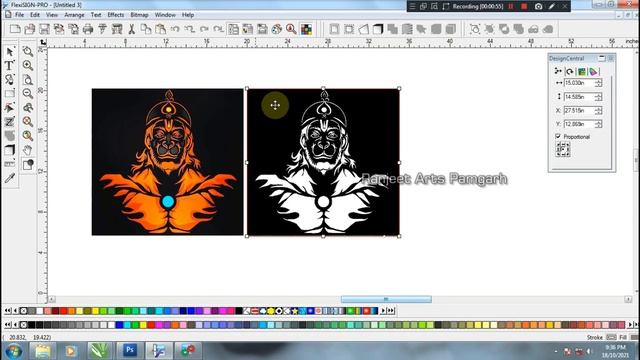Open the File menu
The width and height of the screenshot is (640, 360).
[x=19, y=15]
